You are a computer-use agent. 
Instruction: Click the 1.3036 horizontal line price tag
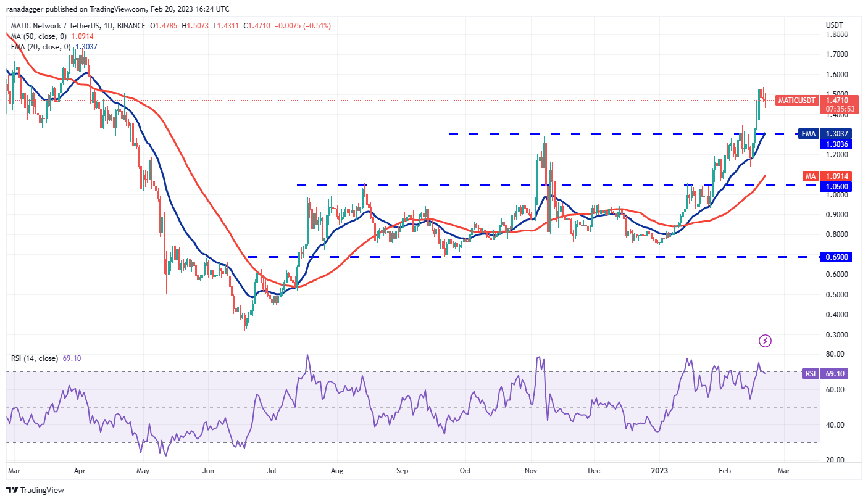(837, 144)
